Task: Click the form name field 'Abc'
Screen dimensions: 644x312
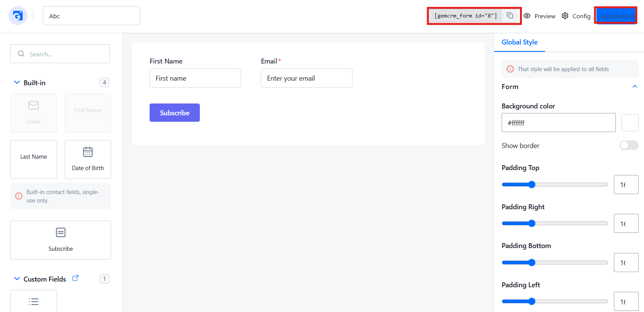Action: pos(91,16)
